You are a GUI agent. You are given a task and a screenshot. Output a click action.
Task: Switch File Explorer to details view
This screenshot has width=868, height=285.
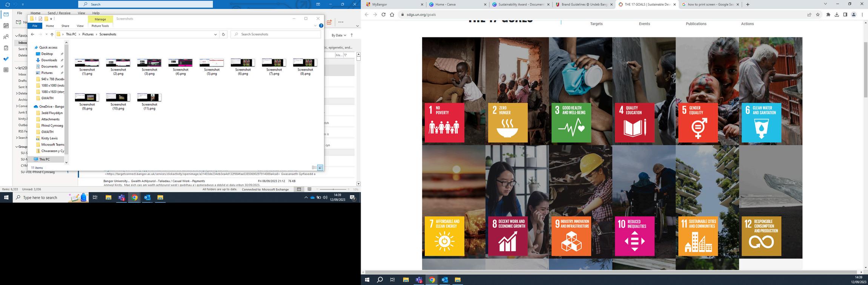click(x=314, y=167)
